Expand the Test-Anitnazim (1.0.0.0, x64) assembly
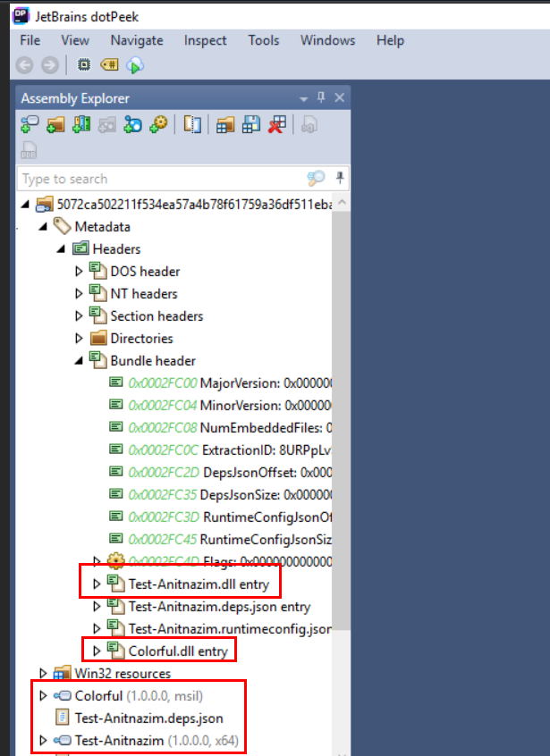This screenshot has height=756, width=550. (43, 740)
